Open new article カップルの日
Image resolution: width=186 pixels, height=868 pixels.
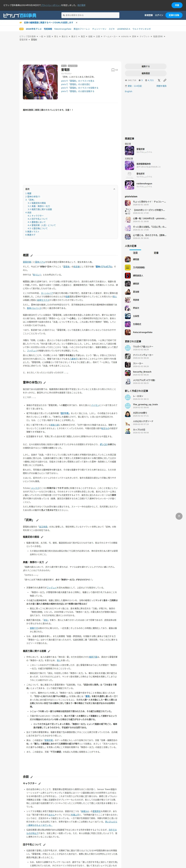tap(139, 430)
